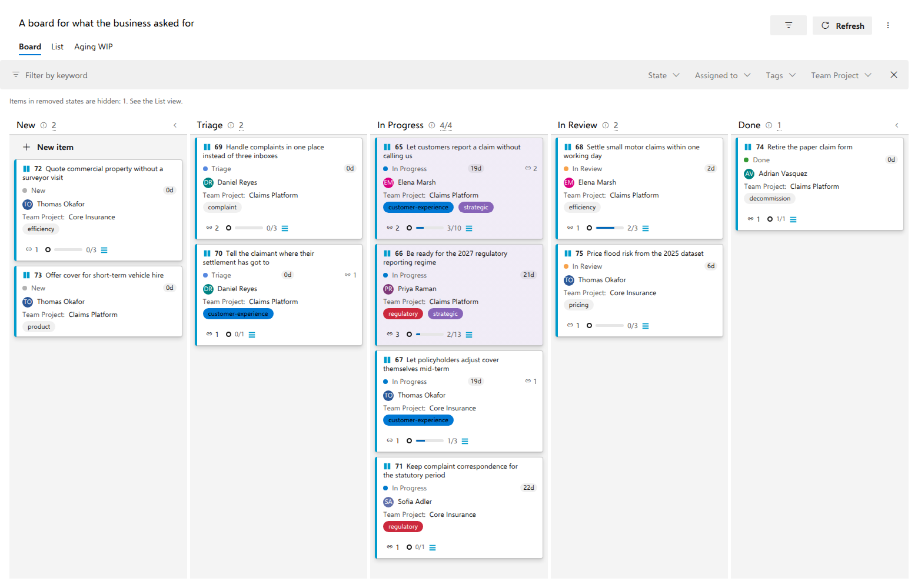Click the decommission tag on card 74

[770, 199]
